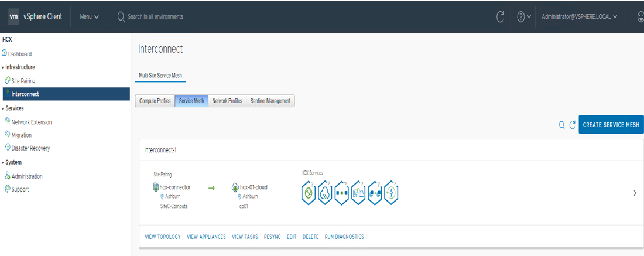The image size is (644, 256).
Task: Click the first HCX service globe icon
Action: pos(309,193)
